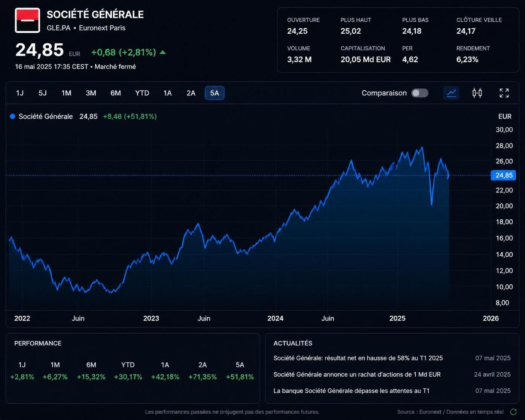
Task: Click the PLUS BAS value 24,18
Action: [412, 31]
